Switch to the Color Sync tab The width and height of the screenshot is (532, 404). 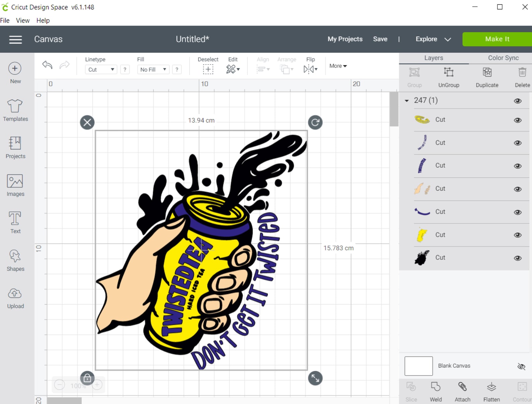503,58
